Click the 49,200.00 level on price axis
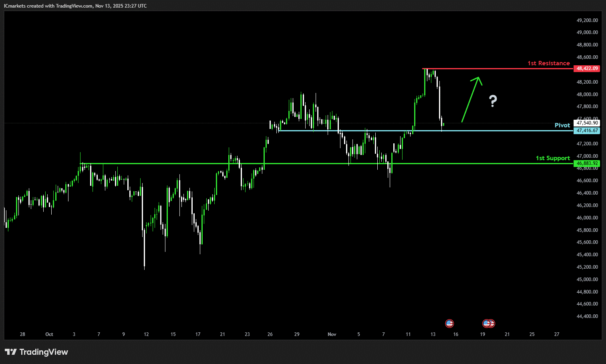 587,20
